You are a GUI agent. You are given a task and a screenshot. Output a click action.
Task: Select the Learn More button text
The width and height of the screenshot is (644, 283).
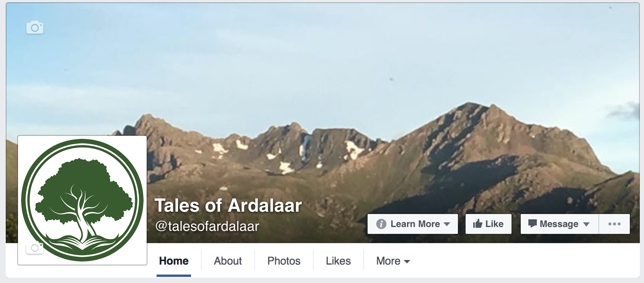pyautogui.click(x=415, y=224)
